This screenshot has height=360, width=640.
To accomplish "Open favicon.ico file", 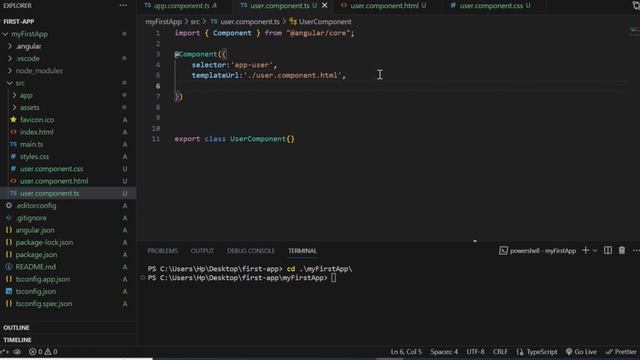I will point(37,120).
